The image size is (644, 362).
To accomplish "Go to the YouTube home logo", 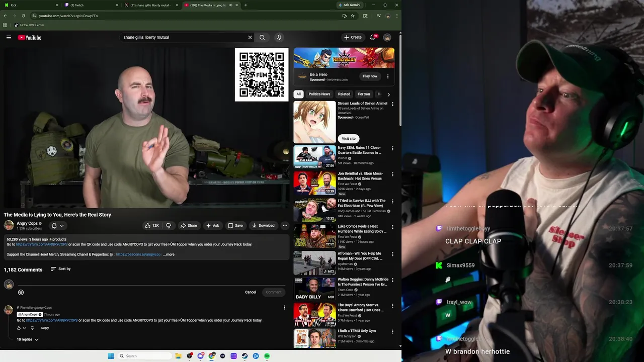I will pyautogui.click(x=30, y=37).
